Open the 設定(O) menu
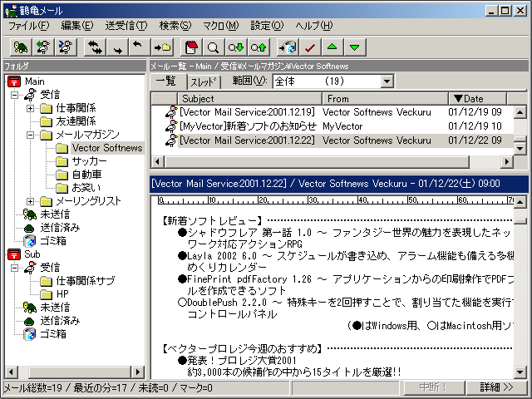This screenshot has width=532, height=399. [267, 26]
